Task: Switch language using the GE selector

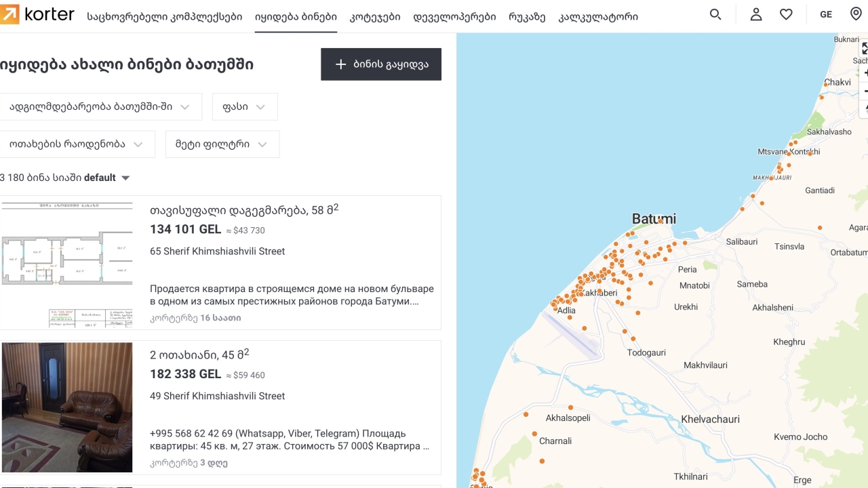Action: point(825,14)
